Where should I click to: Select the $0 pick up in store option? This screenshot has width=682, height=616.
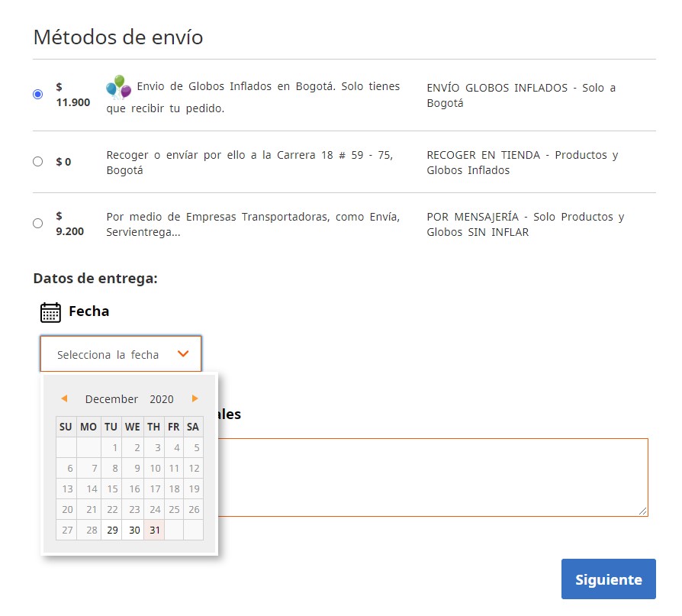(x=38, y=162)
